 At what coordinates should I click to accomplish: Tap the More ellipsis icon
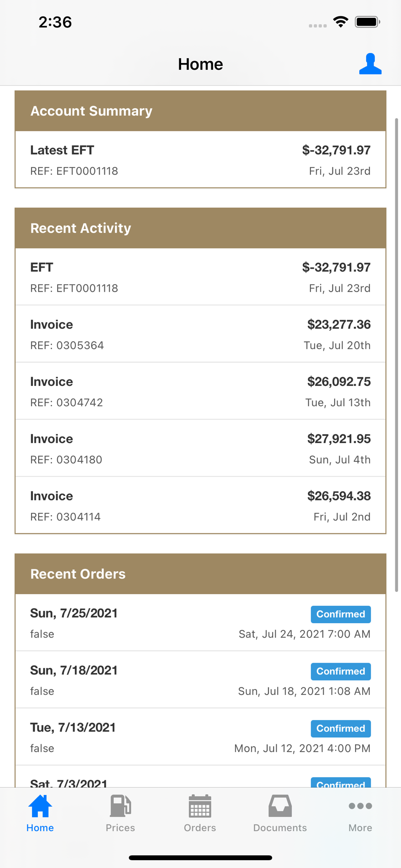pos(360,806)
